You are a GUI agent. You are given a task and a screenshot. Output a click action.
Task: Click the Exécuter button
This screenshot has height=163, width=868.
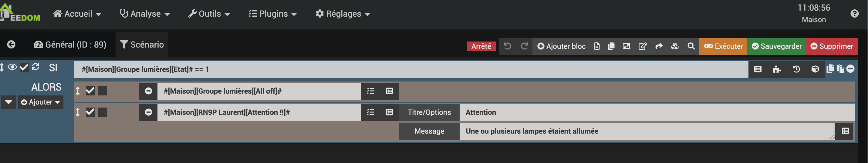723,46
